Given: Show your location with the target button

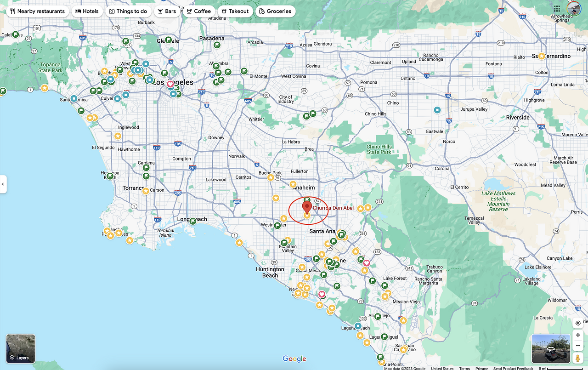Looking at the screenshot, I should point(578,323).
